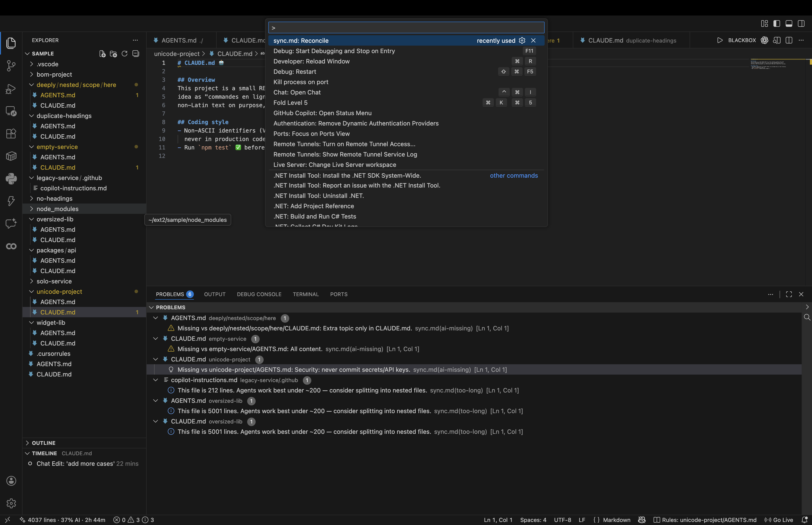Open the remote window indicator

pyautogui.click(x=8, y=520)
